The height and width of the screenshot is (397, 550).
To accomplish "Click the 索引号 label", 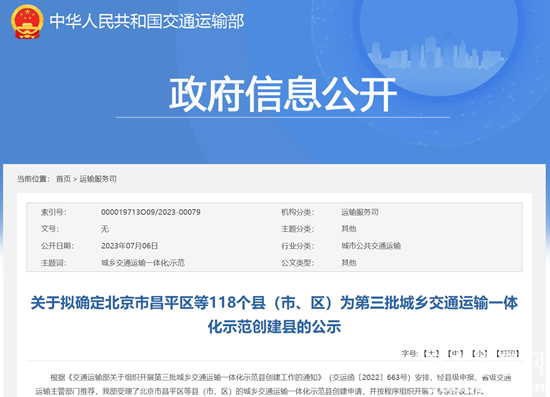I will pos(54,212).
